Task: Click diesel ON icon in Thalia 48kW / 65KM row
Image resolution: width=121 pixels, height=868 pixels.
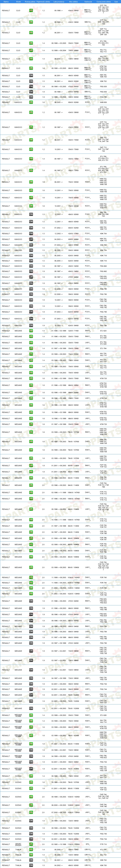Action: (x=31, y=865)
